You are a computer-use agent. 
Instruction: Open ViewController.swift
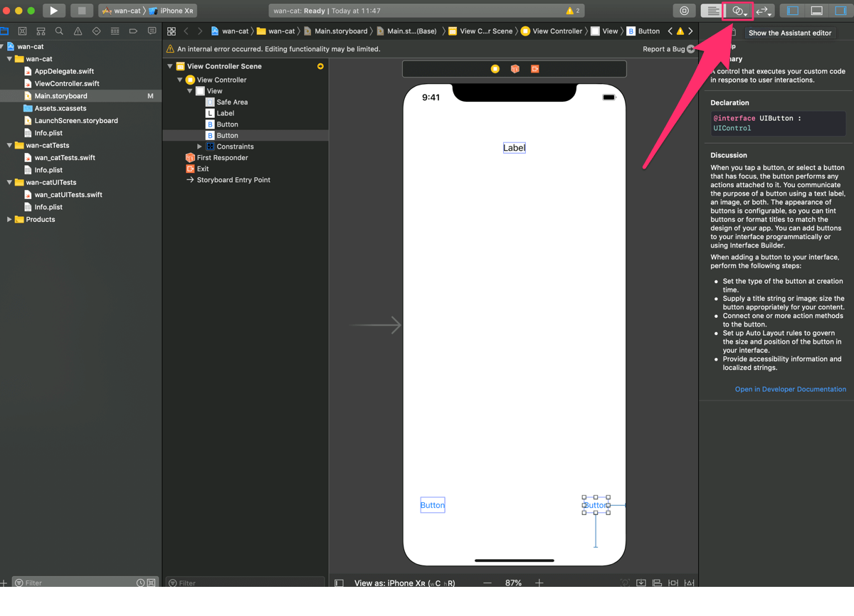67,83
